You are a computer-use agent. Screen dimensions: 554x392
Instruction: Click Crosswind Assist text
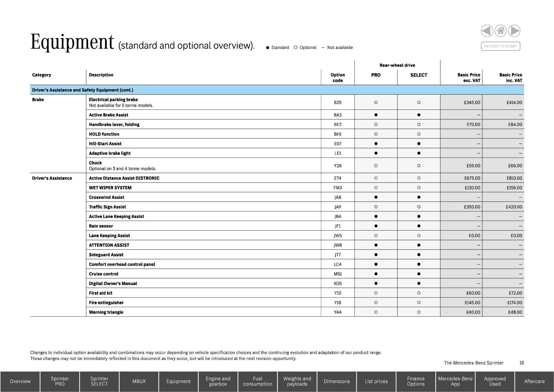(107, 197)
